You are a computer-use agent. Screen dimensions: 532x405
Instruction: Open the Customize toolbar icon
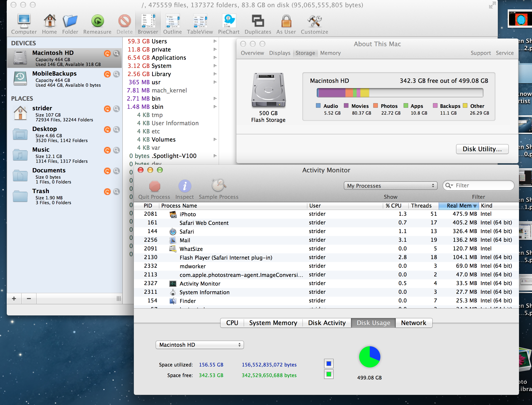(x=314, y=21)
